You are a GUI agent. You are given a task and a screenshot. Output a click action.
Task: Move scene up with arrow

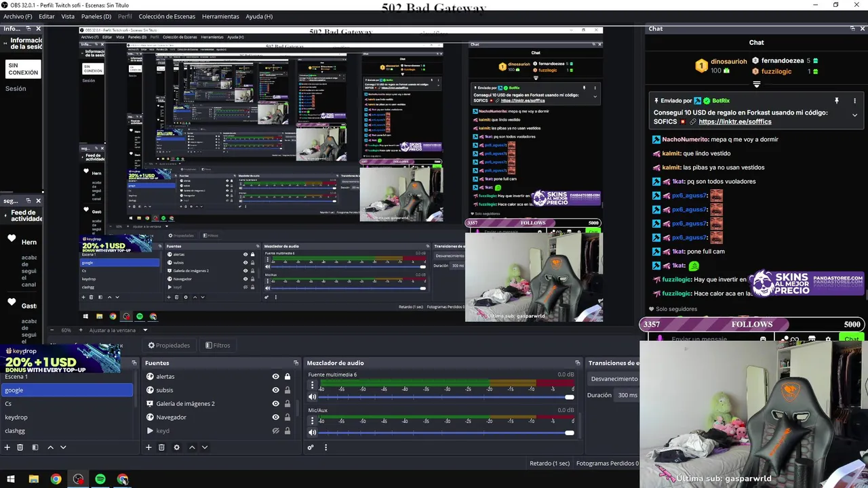click(x=50, y=447)
